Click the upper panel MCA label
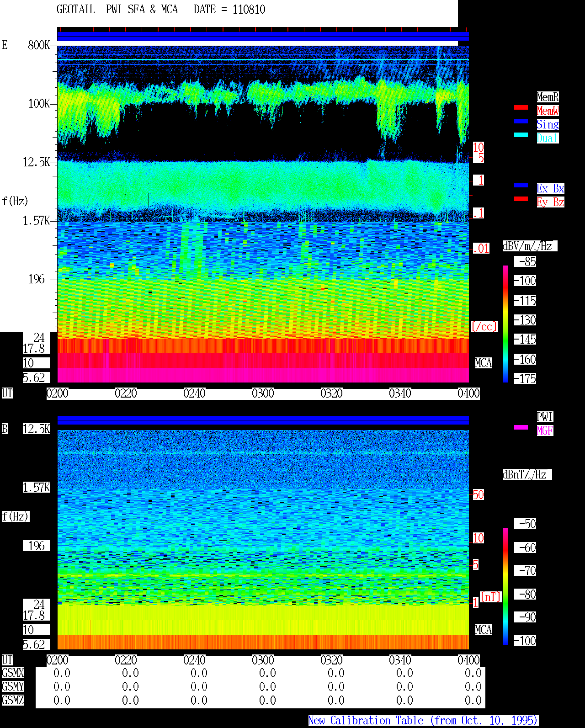The image size is (585, 728). [x=484, y=363]
